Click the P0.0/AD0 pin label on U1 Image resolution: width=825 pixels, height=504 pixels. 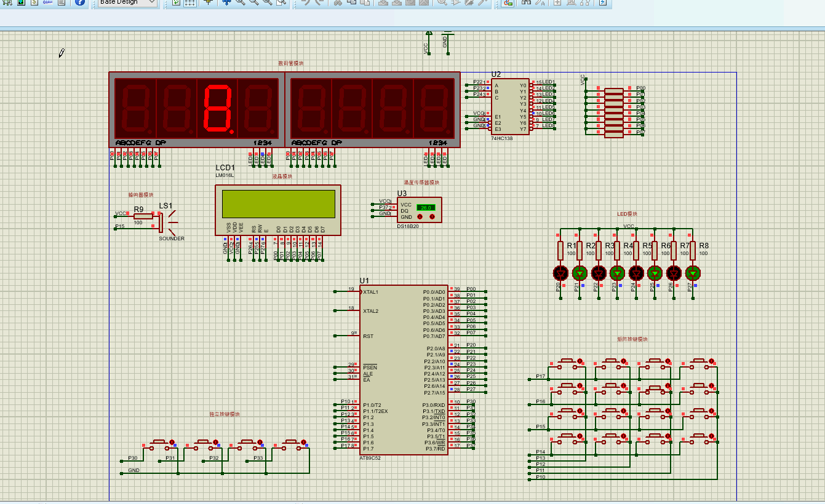[x=434, y=292]
